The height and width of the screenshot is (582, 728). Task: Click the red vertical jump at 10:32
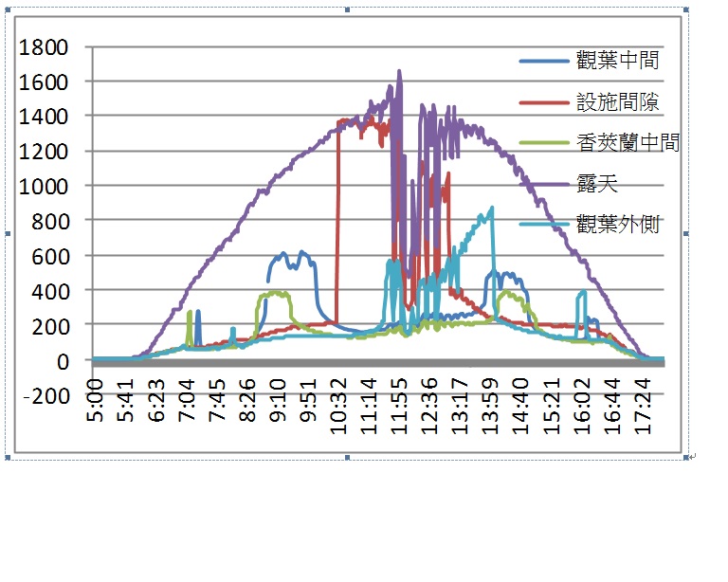point(337,223)
